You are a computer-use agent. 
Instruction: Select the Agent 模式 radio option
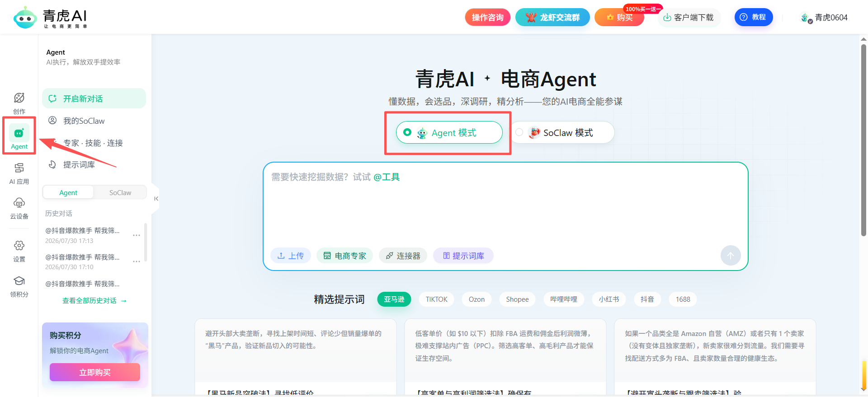click(449, 132)
